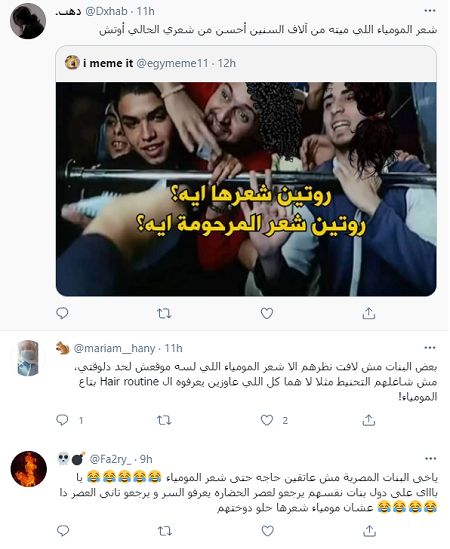Open more options for @Fa2ry_ tweet

(x=430, y=459)
